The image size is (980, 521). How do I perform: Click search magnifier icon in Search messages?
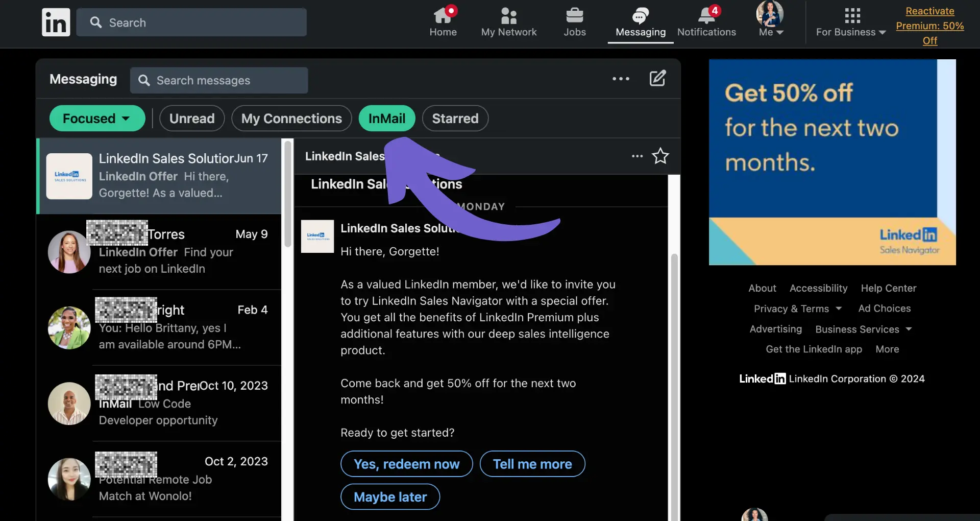144,80
